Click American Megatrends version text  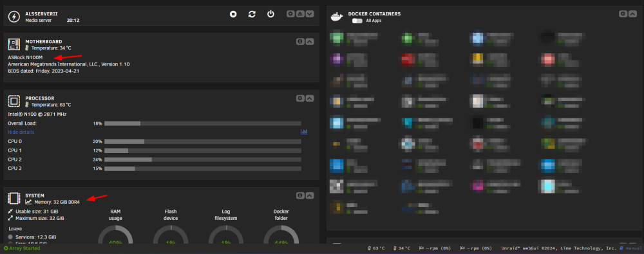coord(69,64)
